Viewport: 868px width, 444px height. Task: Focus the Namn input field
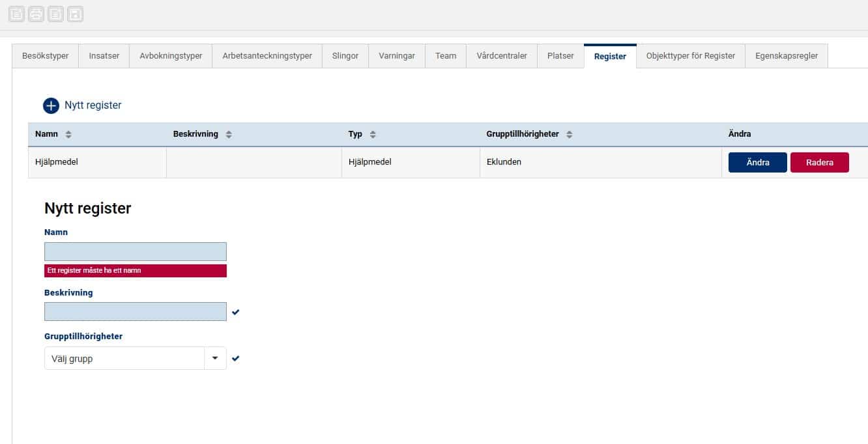[x=136, y=252]
